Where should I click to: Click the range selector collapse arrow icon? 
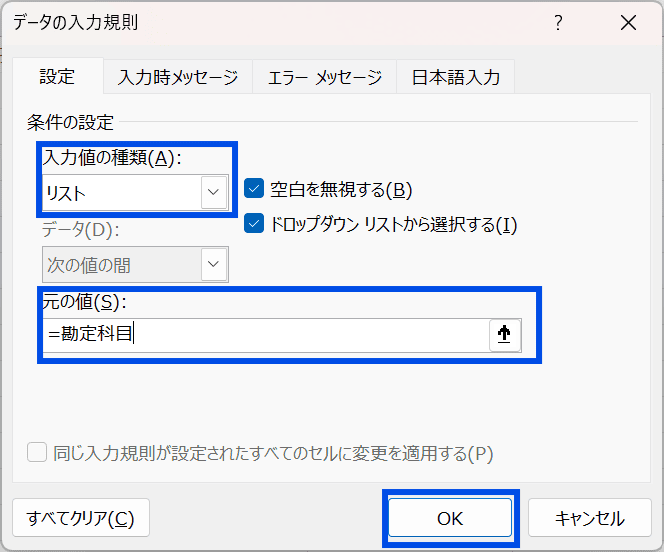pyautogui.click(x=504, y=334)
